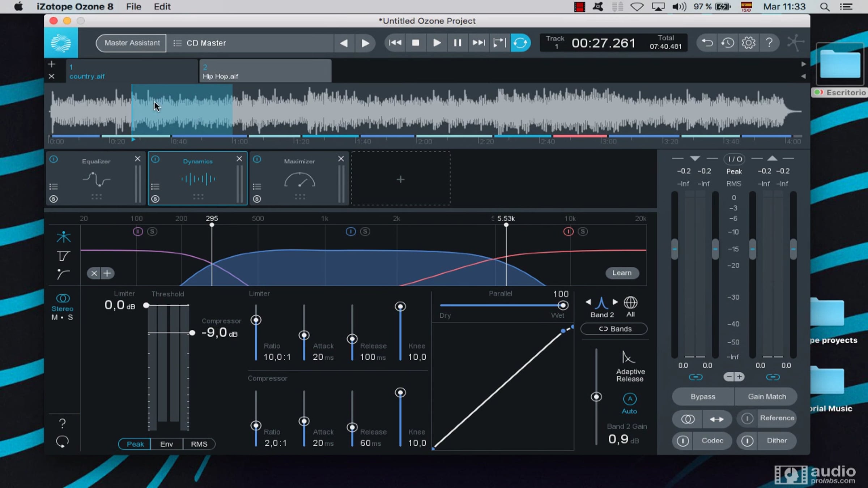Click the Stereo mode linked-circles icon
This screenshot has height=488, width=868.
point(63,298)
